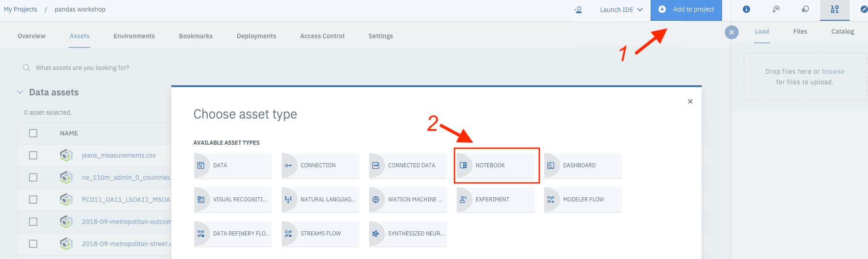Click the Notebook asset type icon
This screenshot has width=868, height=259.
[x=463, y=165]
